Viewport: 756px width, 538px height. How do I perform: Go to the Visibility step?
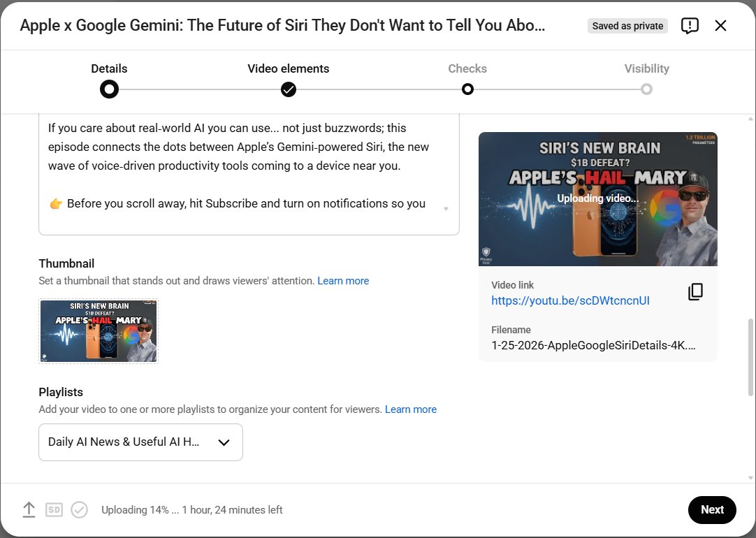point(646,68)
